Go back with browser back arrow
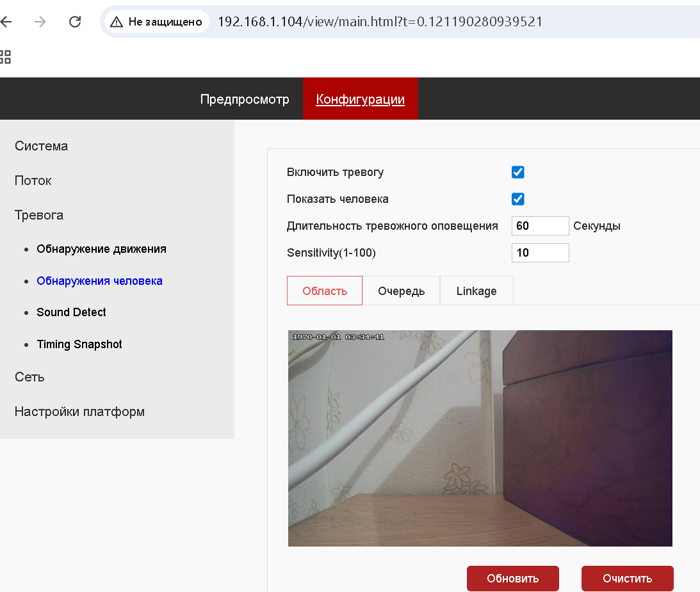This screenshot has width=700, height=592. [x=6, y=21]
